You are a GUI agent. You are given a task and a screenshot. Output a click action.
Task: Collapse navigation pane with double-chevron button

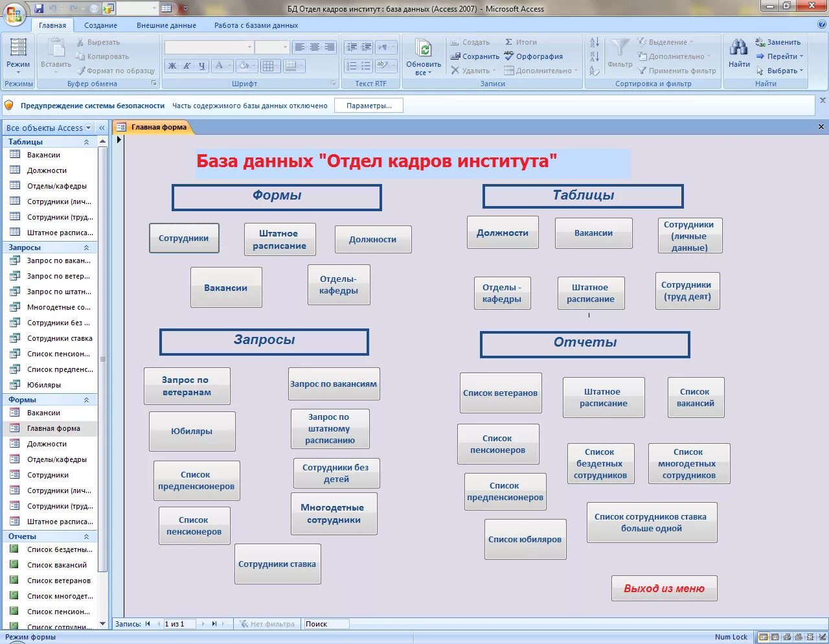click(102, 128)
